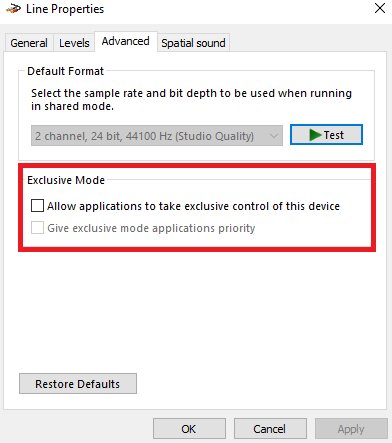392x443 pixels.
Task: Close the Line Properties dialog
Action: point(380,8)
